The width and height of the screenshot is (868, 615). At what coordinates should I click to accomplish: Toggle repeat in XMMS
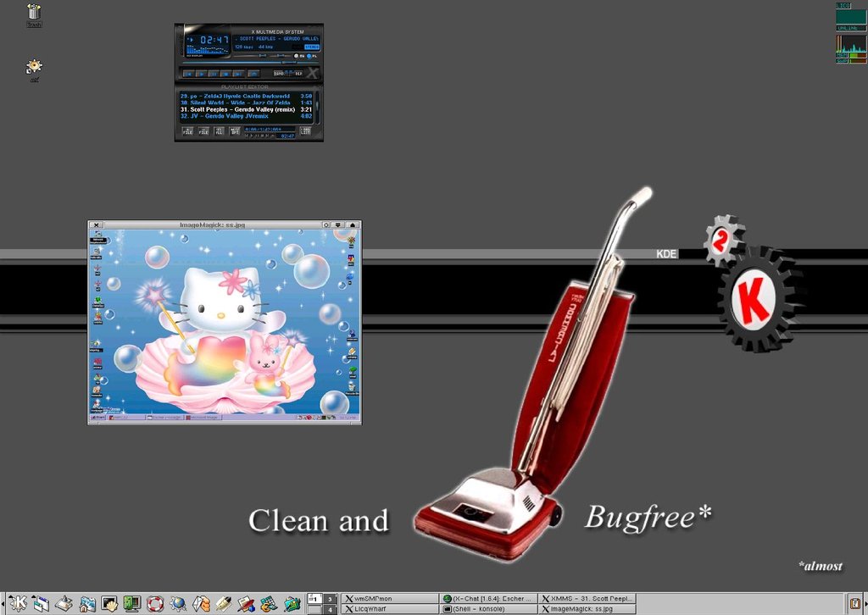[x=298, y=74]
